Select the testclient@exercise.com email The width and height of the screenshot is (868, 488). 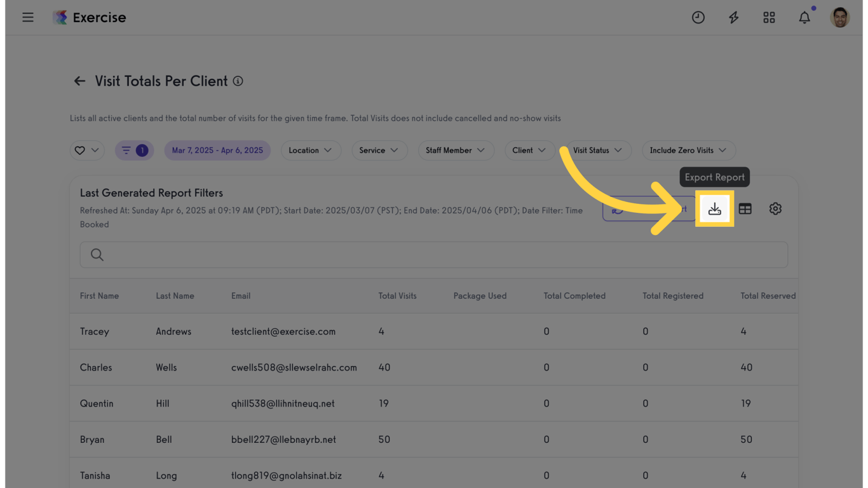283,332
